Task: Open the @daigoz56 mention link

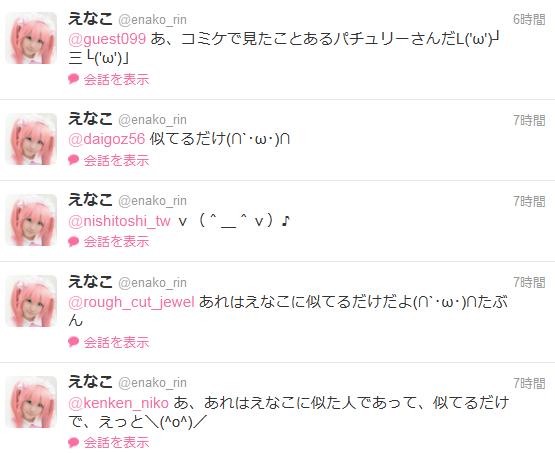Action: point(107,139)
